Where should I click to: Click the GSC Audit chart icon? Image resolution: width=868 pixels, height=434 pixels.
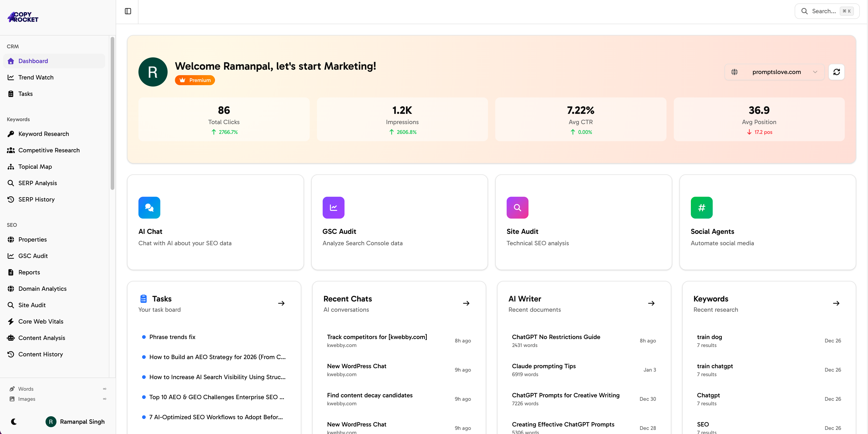pyautogui.click(x=333, y=208)
